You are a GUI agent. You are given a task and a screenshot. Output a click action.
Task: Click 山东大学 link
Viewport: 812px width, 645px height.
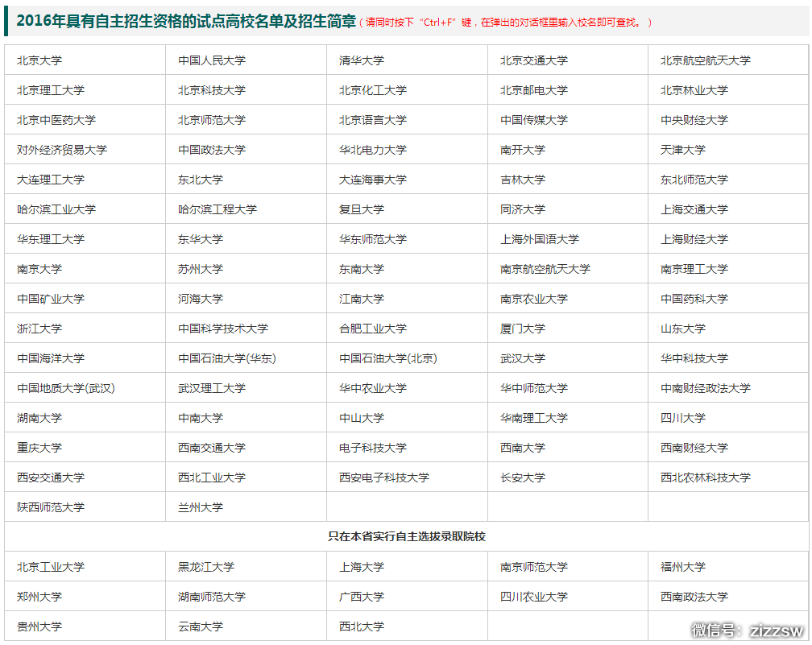(x=682, y=329)
